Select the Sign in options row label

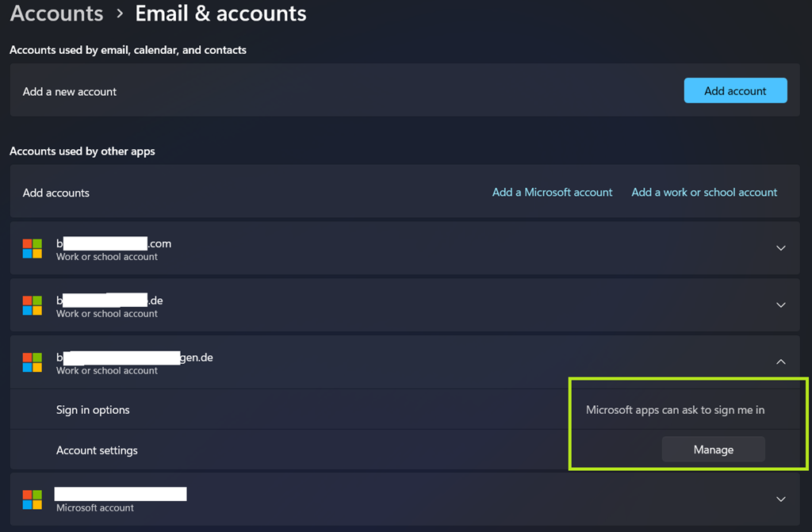(93, 410)
